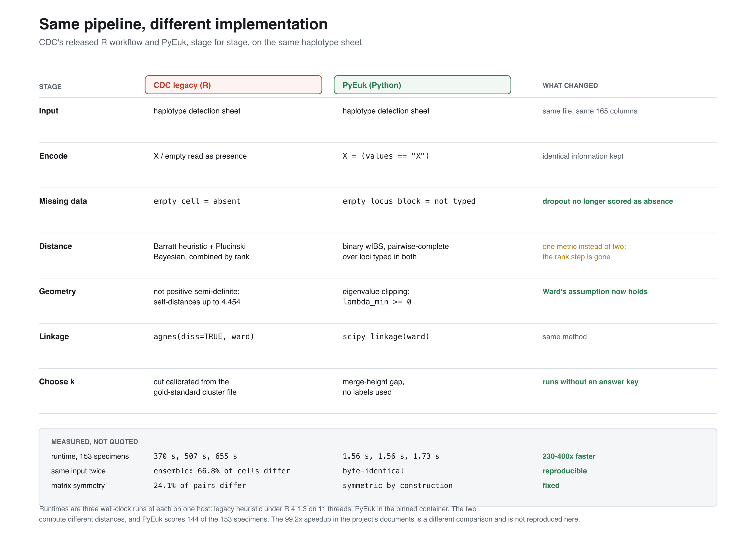Select the scipy linkage(ward) code cell
The image size is (756, 538).
click(386, 336)
